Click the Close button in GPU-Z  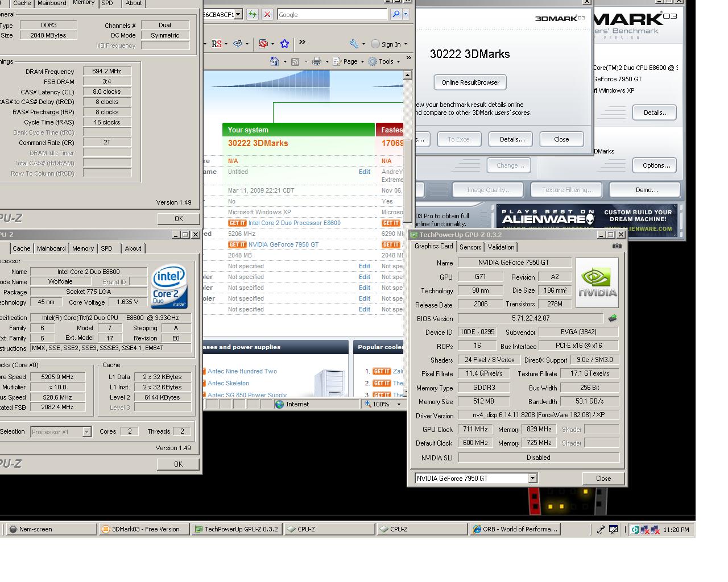point(603,479)
